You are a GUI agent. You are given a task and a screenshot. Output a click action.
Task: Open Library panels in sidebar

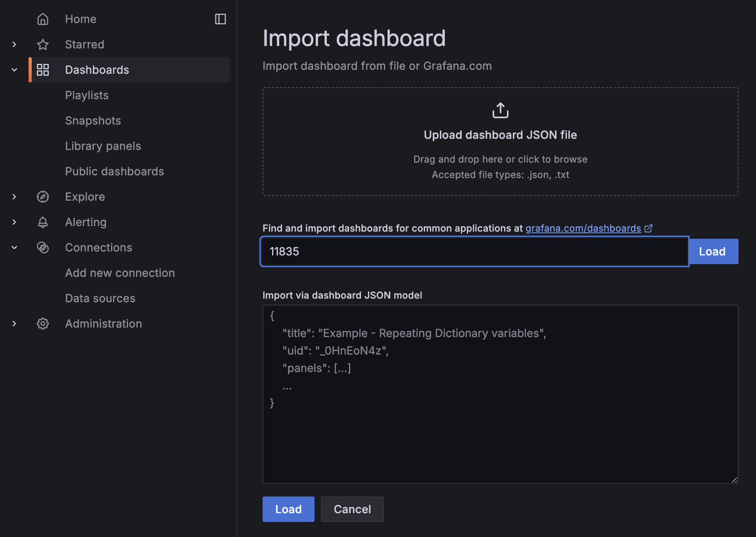pyautogui.click(x=103, y=146)
